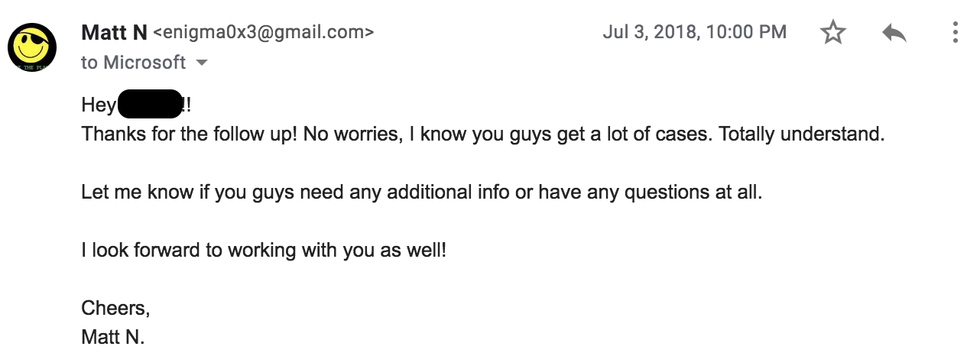
Task: Click the word 'Hey' in the greeting
Action: pos(98,105)
